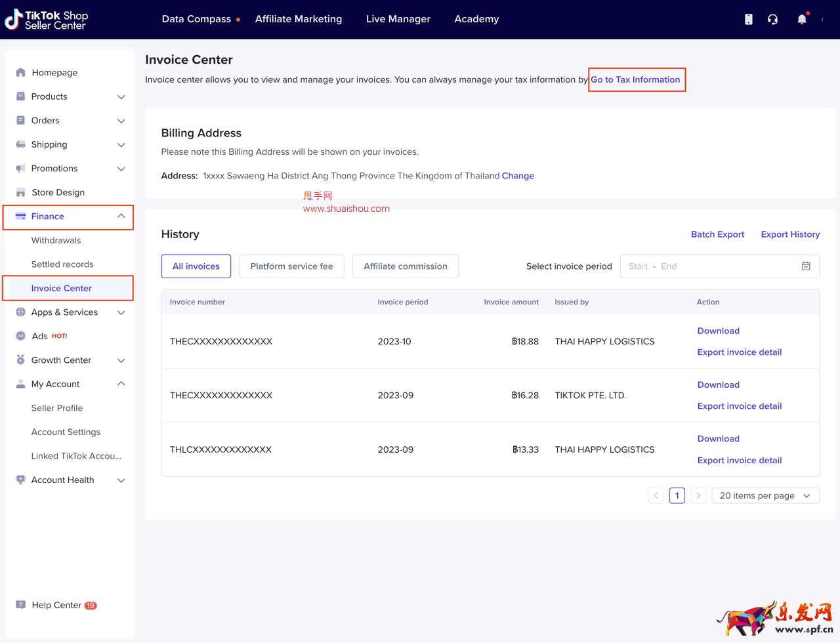Open the calendar icon in invoice period

pos(806,266)
